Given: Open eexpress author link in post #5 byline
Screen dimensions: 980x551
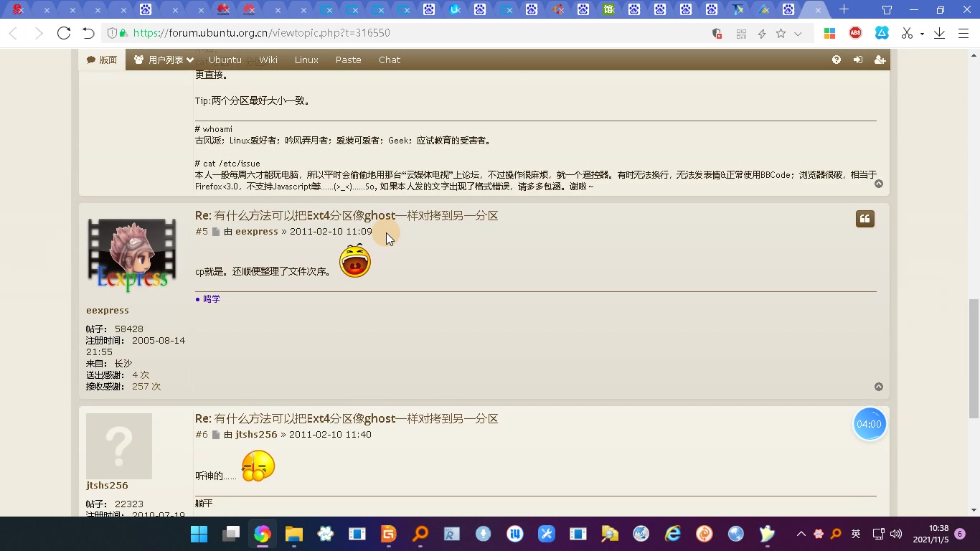Looking at the screenshot, I should (257, 231).
